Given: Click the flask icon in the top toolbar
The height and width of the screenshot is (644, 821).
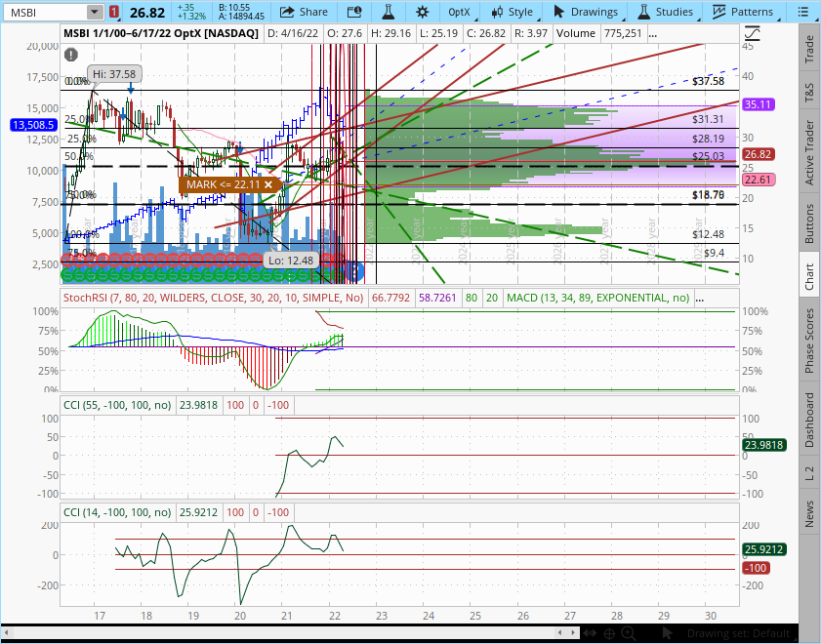Looking at the screenshot, I should click(388, 12).
